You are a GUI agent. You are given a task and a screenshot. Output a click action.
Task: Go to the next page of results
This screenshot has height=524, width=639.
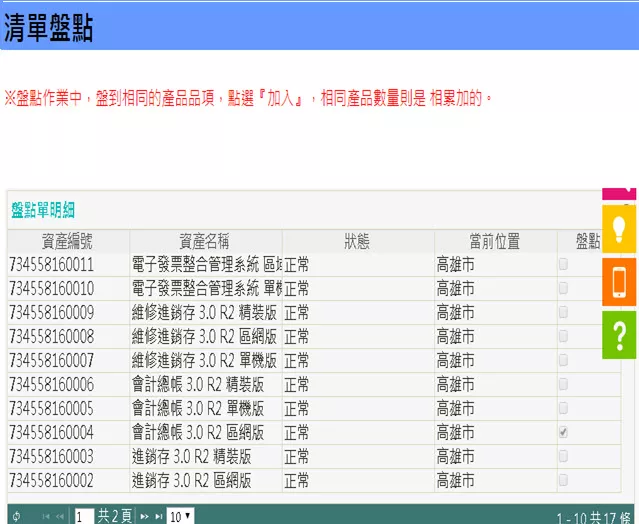144,516
